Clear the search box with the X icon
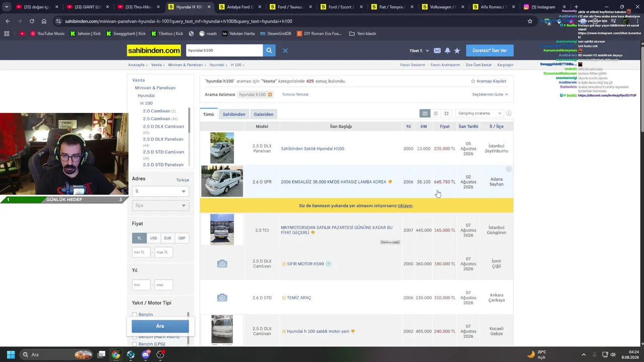This screenshot has width=644, height=362. (285, 50)
